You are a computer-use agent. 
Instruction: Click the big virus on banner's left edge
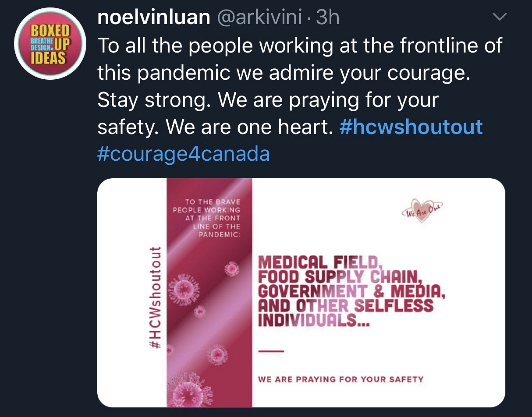coord(183,290)
